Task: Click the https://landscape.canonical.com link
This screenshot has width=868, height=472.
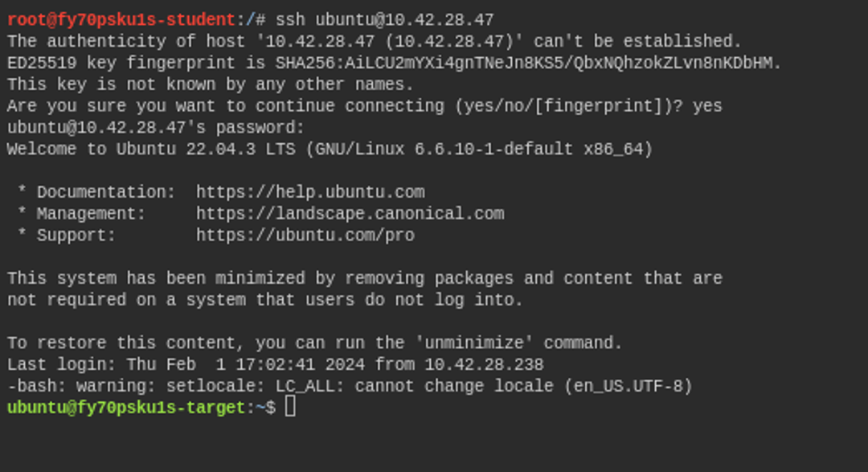Action: (x=350, y=213)
